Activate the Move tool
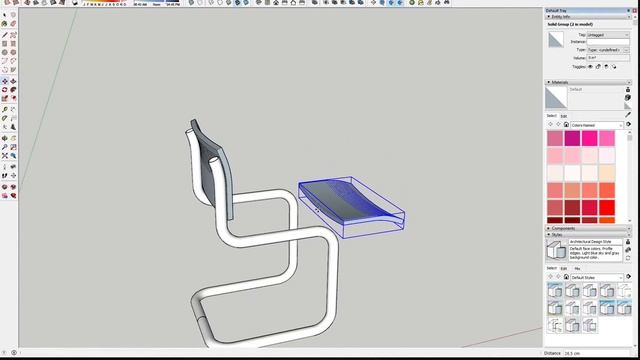Viewport: 640px width, 360px height. click(x=4, y=81)
